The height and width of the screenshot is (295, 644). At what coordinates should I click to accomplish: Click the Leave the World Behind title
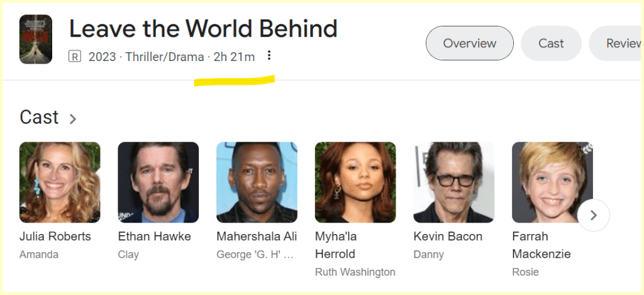(x=203, y=29)
